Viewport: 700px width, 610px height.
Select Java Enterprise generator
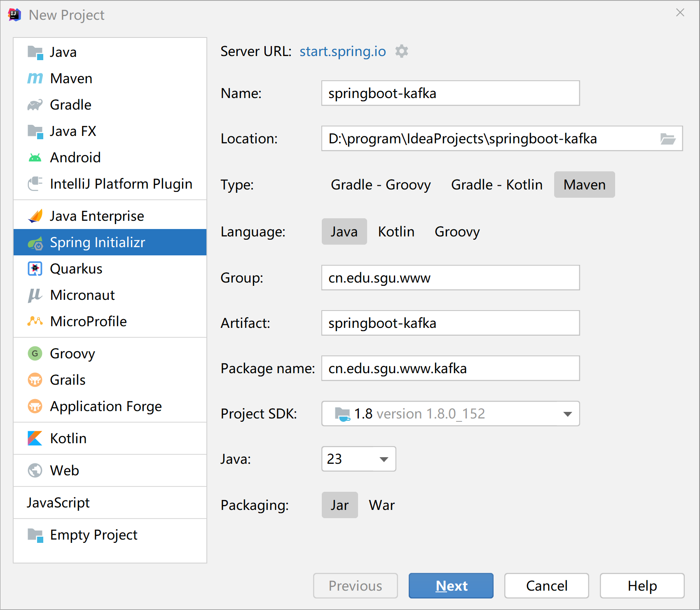(x=110, y=216)
